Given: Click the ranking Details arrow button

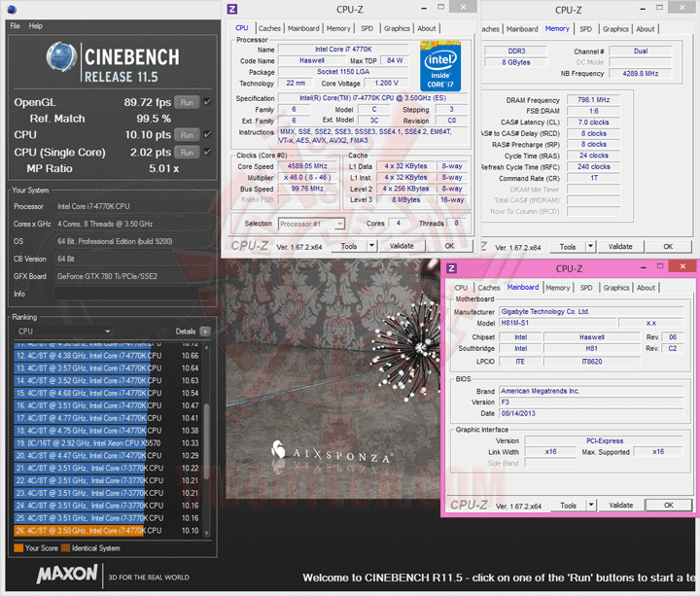Looking at the screenshot, I should [205, 332].
